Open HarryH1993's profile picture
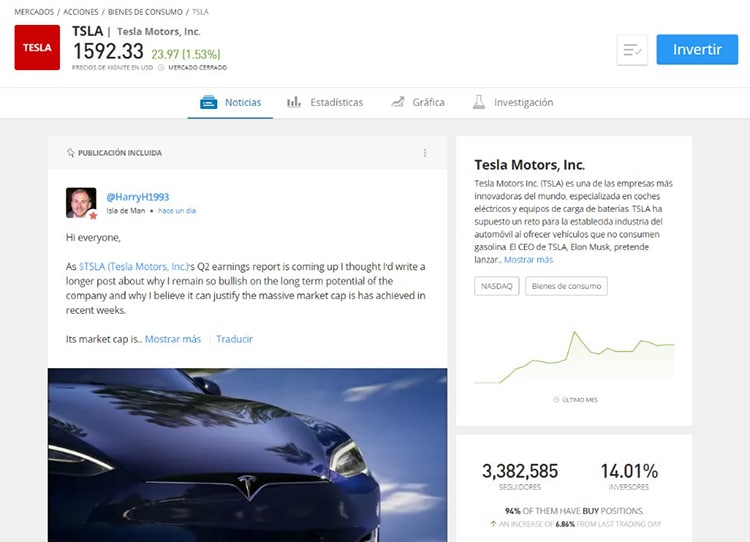The image size is (750, 542). [81, 203]
